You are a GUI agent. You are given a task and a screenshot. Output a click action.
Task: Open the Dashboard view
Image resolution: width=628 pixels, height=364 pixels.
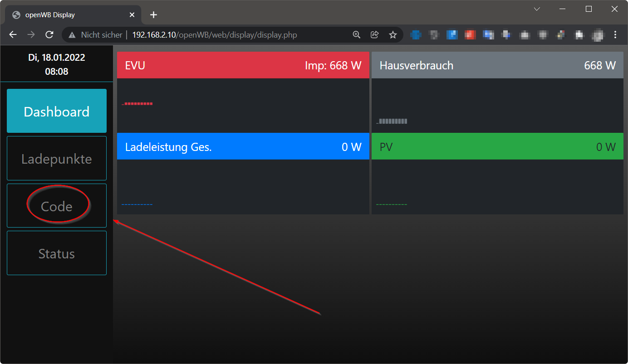(57, 111)
